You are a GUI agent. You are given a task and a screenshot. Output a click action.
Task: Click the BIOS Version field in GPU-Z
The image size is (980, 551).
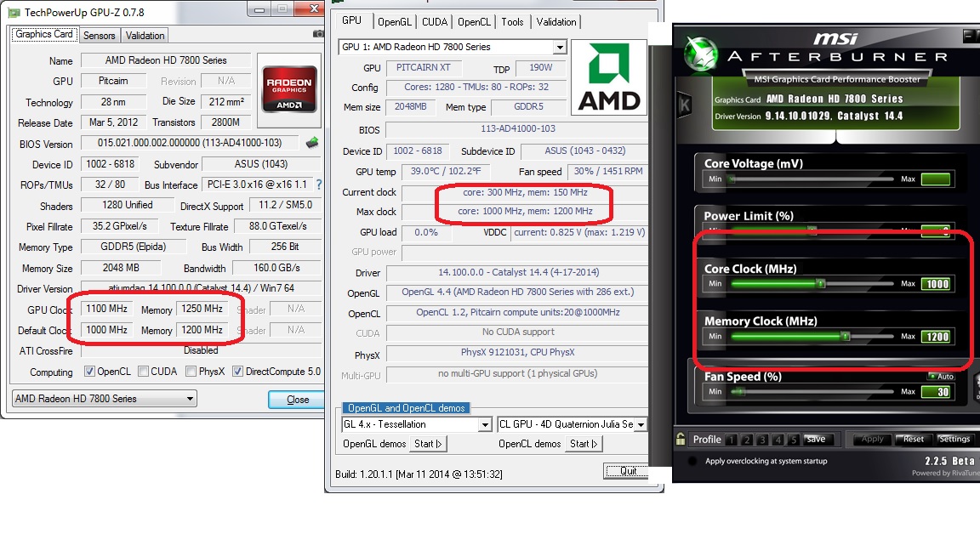pyautogui.click(x=190, y=143)
